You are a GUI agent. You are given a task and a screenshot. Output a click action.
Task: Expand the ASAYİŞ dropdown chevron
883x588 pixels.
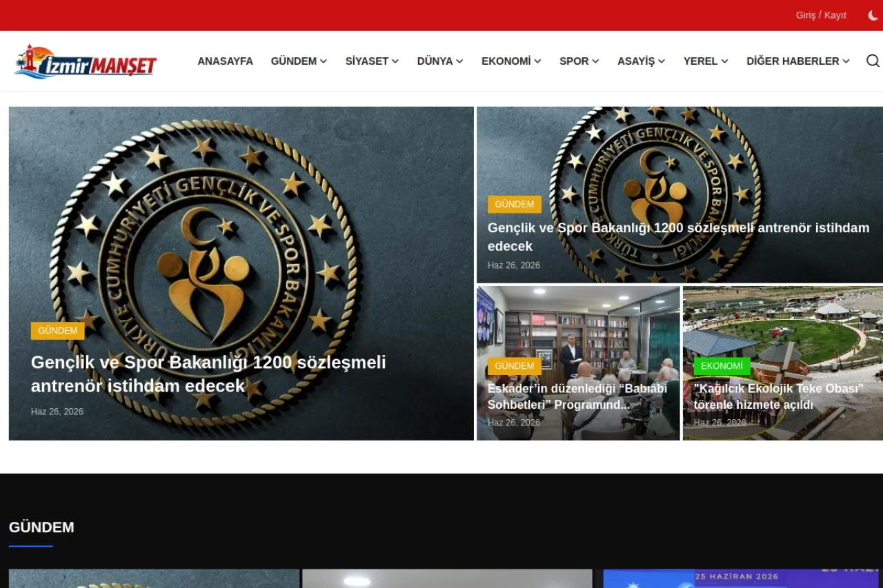pyautogui.click(x=662, y=61)
